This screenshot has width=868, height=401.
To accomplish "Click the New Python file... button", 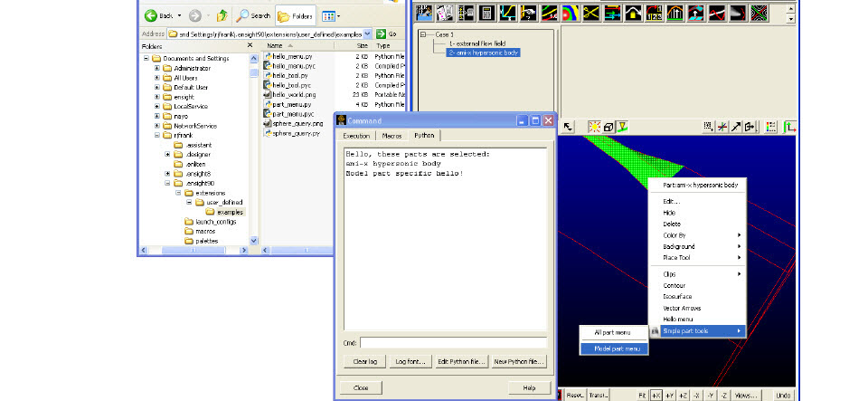I will click(519, 362).
